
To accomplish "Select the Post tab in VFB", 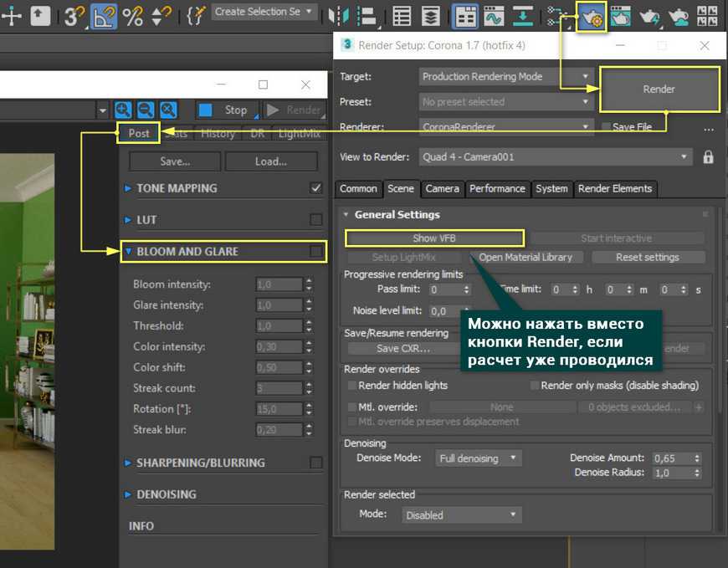I will (x=139, y=133).
